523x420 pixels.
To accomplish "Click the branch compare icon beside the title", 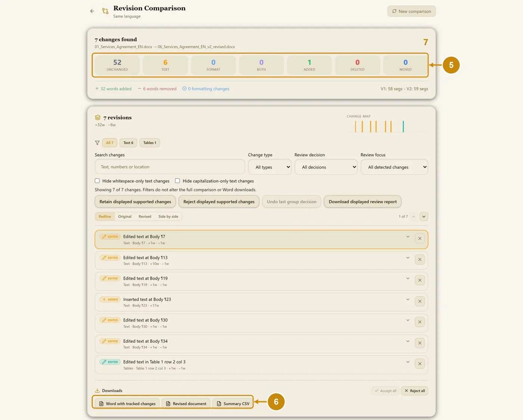I will tap(105, 11).
